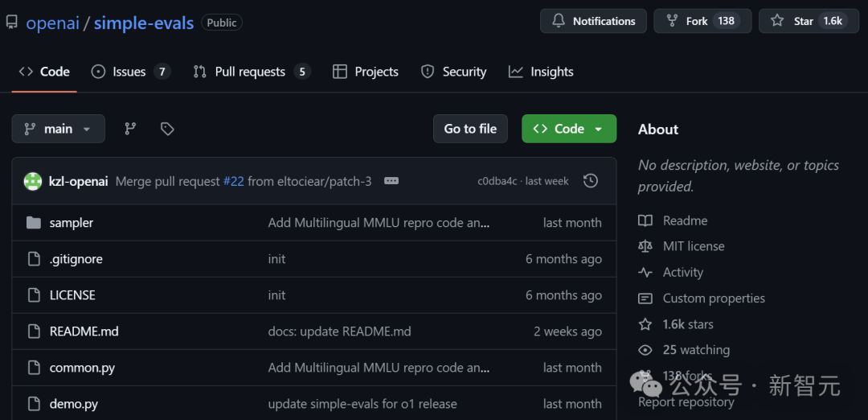This screenshot has width=868, height=420.
Task: Switch to the Issues tab
Action: (x=129, y=72)
